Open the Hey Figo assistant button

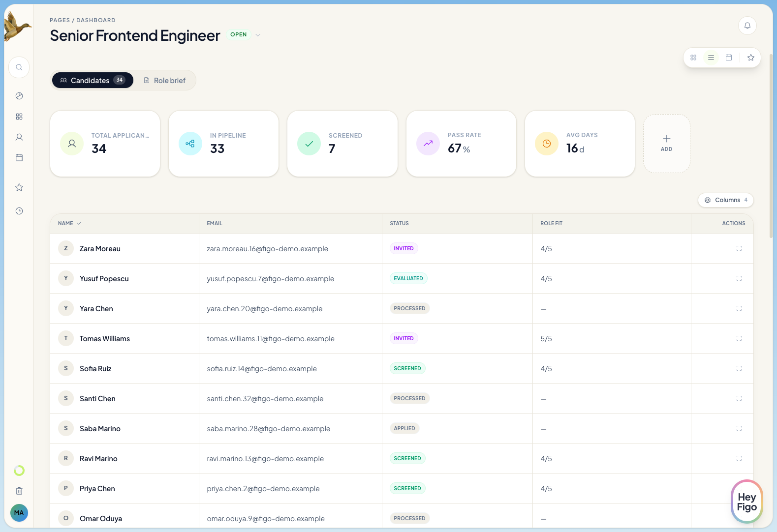tap(746, 502)
